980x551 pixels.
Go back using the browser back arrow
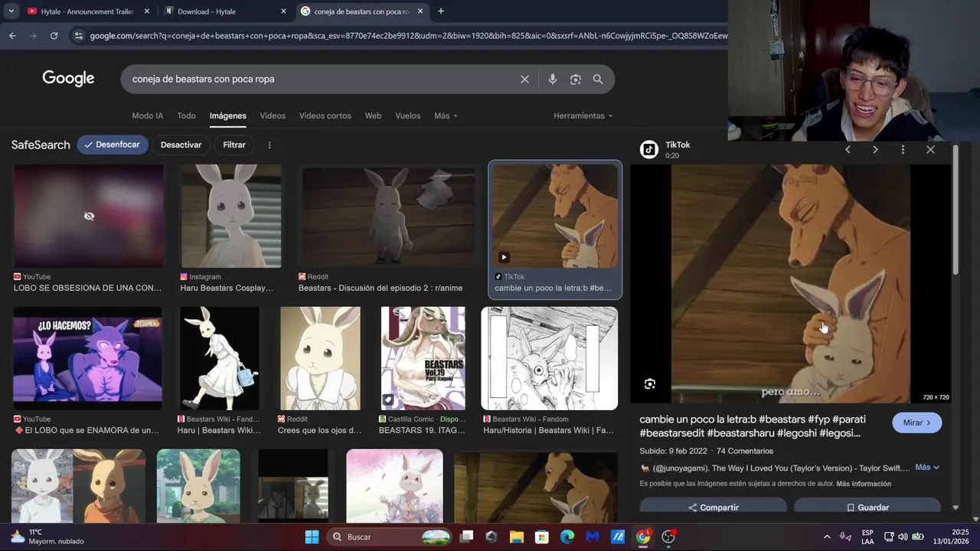click(12, 35)
